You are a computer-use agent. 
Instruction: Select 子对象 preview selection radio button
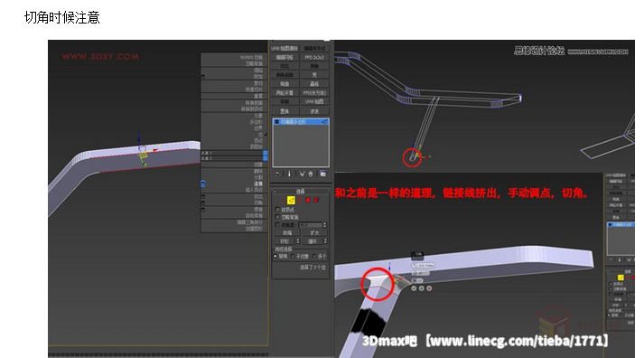tap(292, 256)
